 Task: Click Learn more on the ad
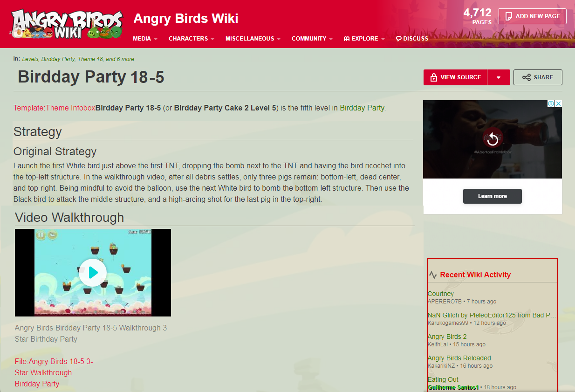click(x=493, y=196)
